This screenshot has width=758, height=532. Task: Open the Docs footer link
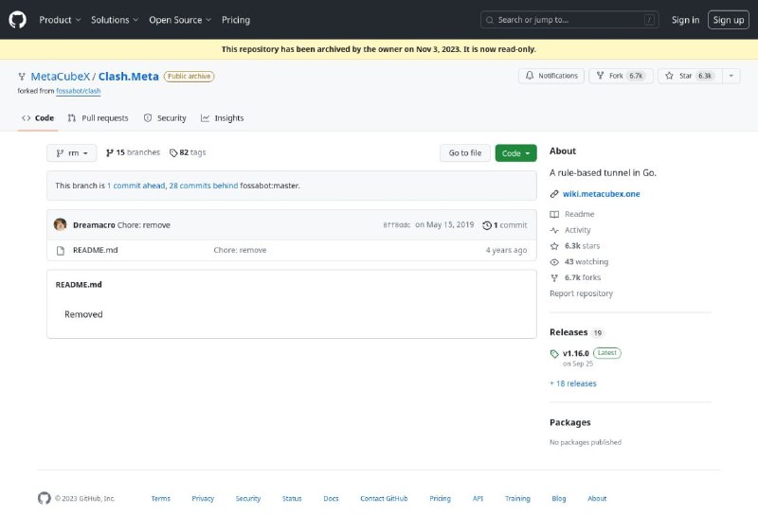[x=331, y=498]
